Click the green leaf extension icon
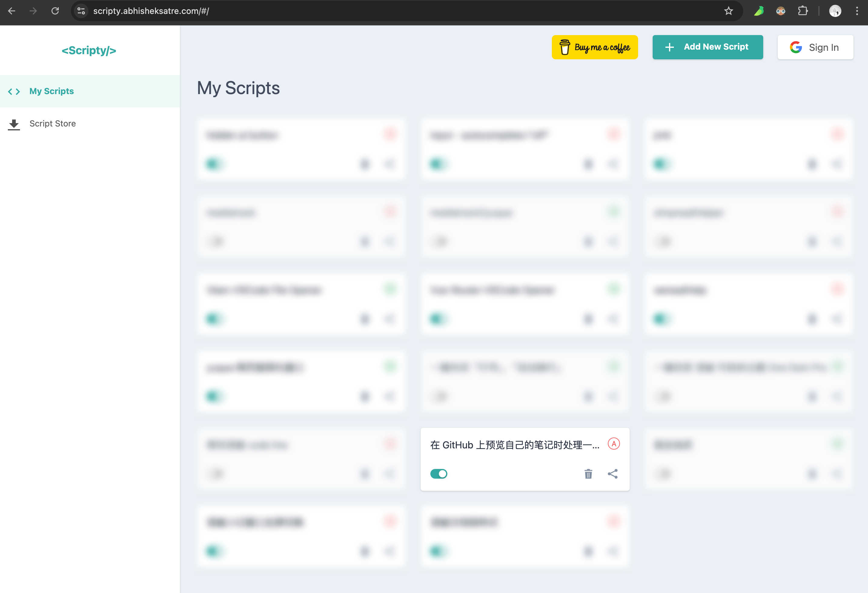Image resolution: width=868 pixels, height=593 pixels. (x=759, y=11)
